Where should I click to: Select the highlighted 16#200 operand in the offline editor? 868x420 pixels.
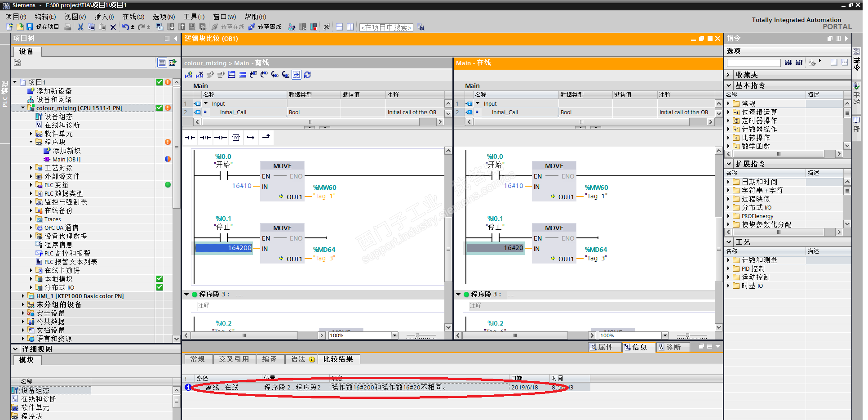click(x=224, y=248)
